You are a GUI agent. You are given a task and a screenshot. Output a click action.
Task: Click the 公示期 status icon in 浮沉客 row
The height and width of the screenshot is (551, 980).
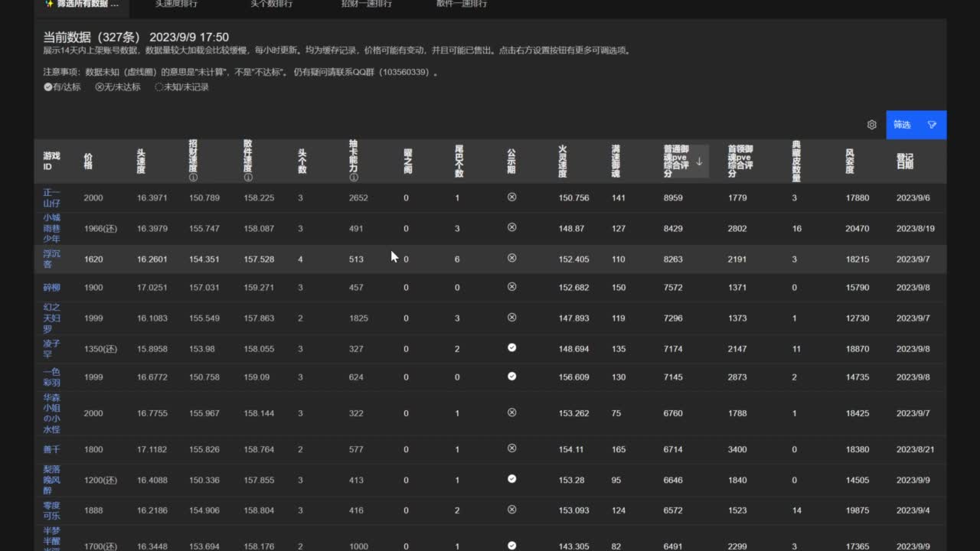512,258
